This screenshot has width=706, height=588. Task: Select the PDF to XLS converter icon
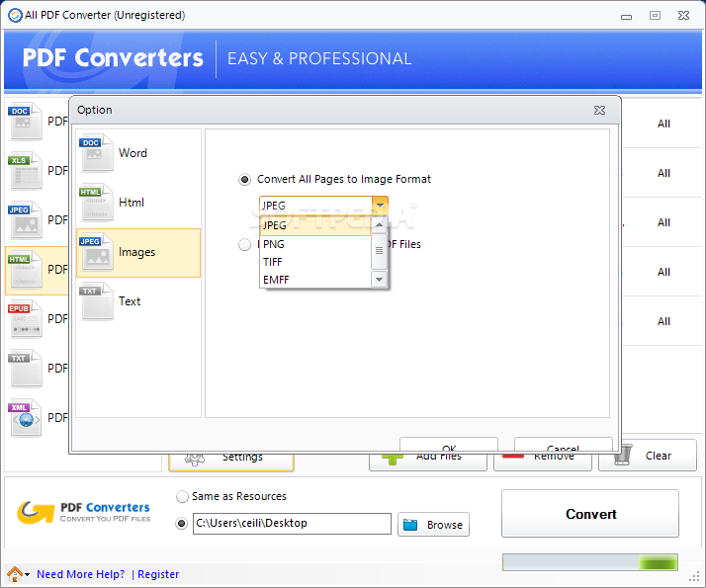click(26, 171)
